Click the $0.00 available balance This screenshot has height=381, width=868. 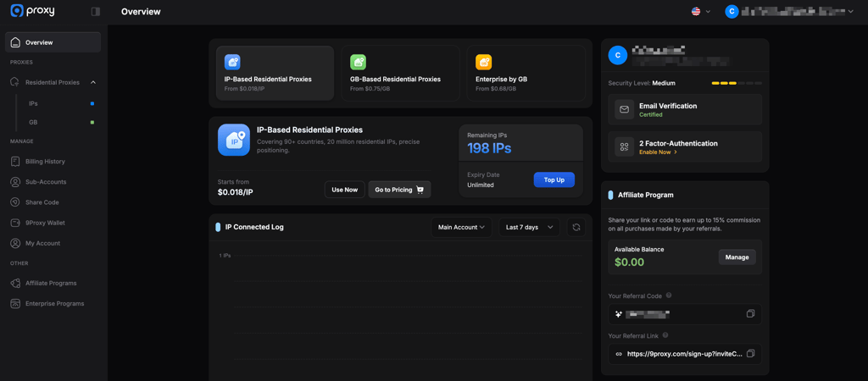[x=630, y=262]
